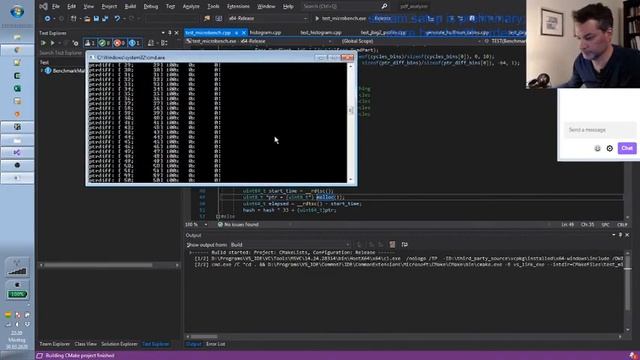Close the test_microbench.cpp tab
Viewport: 640px width, 360px height.
pyautogui.click(x=244, y=32)
